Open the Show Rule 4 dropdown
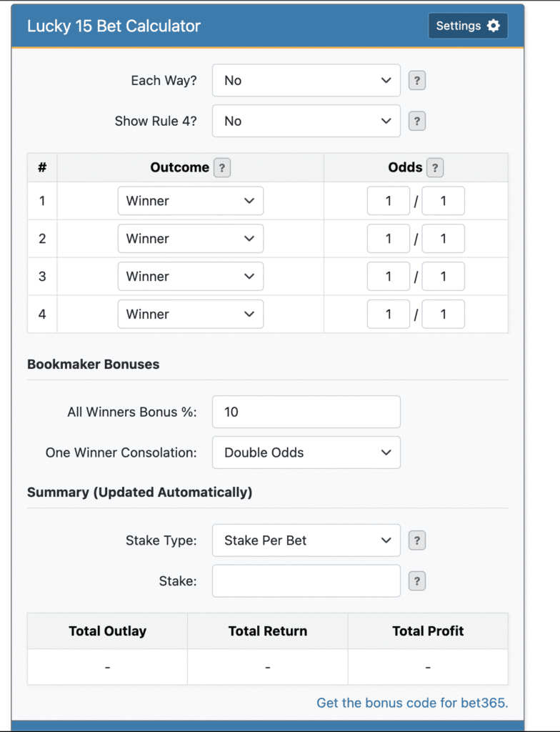560x732 pixels. tap(306, 122)
